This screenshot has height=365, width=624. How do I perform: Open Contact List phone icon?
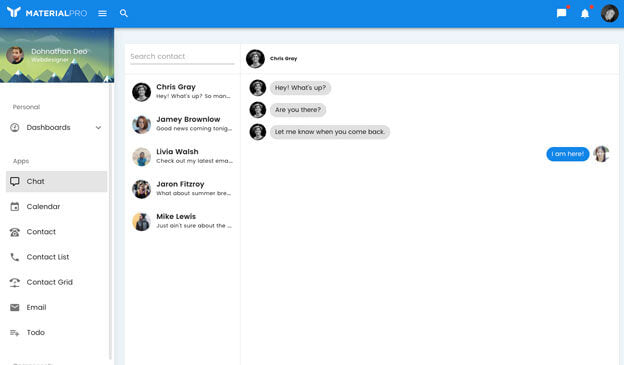(15, 257)
